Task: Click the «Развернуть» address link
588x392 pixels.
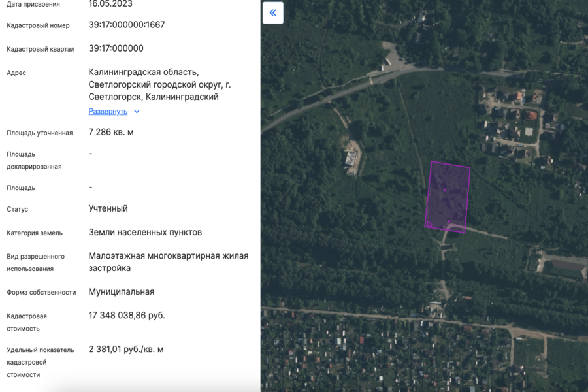Action: coord(108,112)
